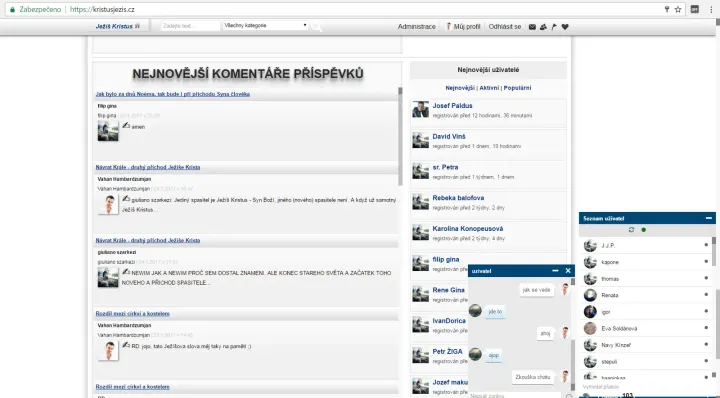Start chat with stepuli in user list
Screen dimensions: 720x398
pos(647,361)
